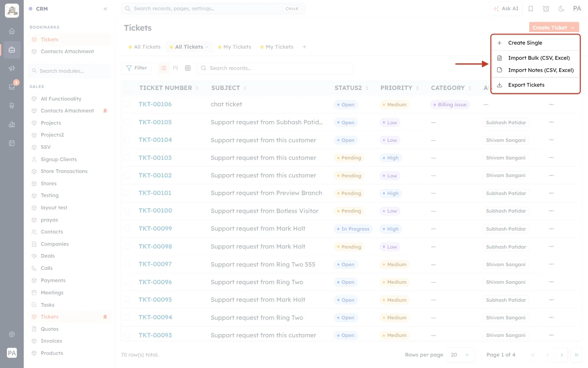The height and width of the screenshot is (368, 588).
Task: Open Companies in sidebar
Action: 55,244
